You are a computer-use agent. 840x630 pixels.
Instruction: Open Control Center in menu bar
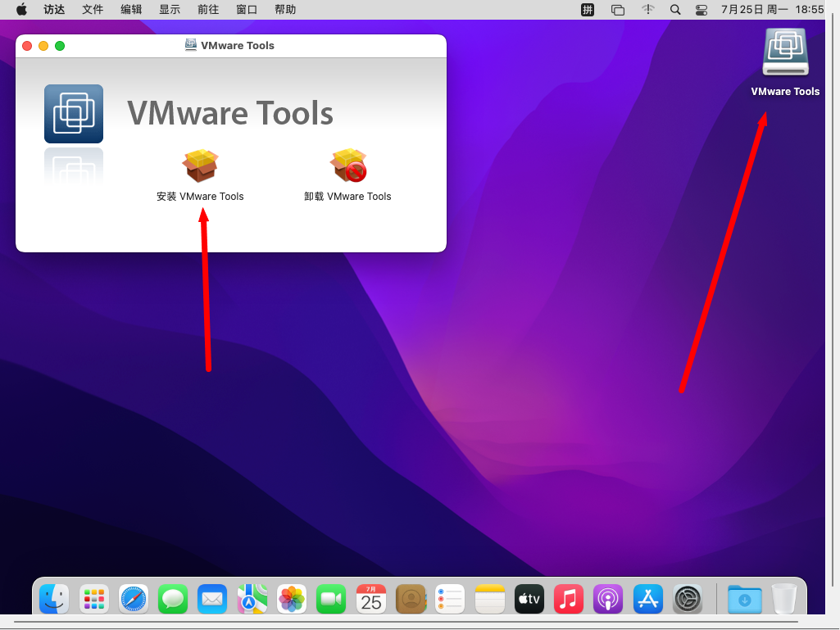702,9
